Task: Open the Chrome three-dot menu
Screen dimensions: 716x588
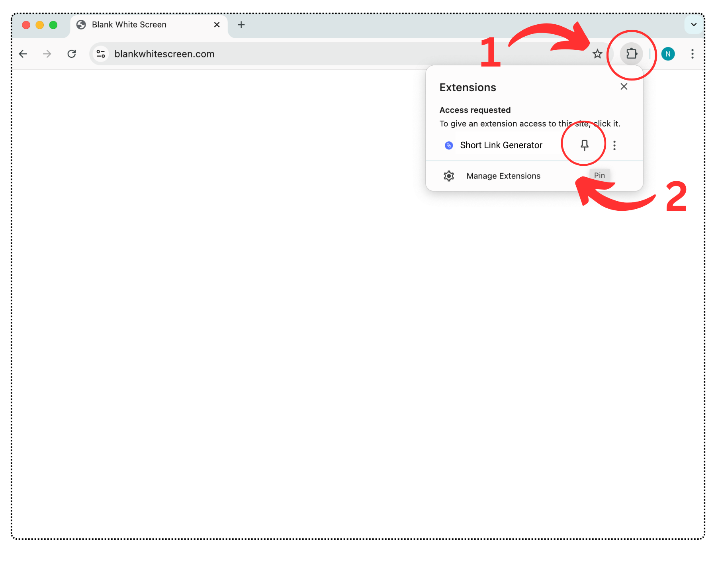Action: (693, 54)
